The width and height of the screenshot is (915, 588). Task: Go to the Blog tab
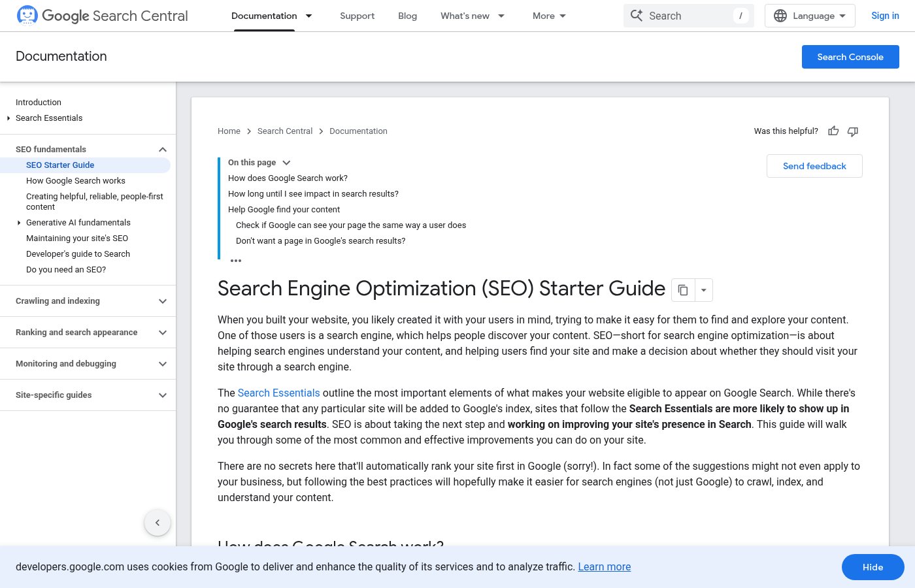pyautogui.click(x=407, y=16)
